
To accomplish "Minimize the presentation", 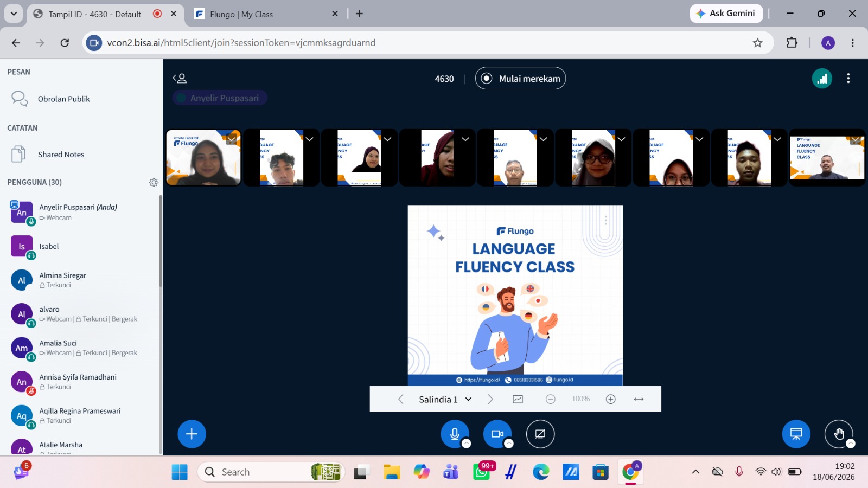I will pos(796,434).
